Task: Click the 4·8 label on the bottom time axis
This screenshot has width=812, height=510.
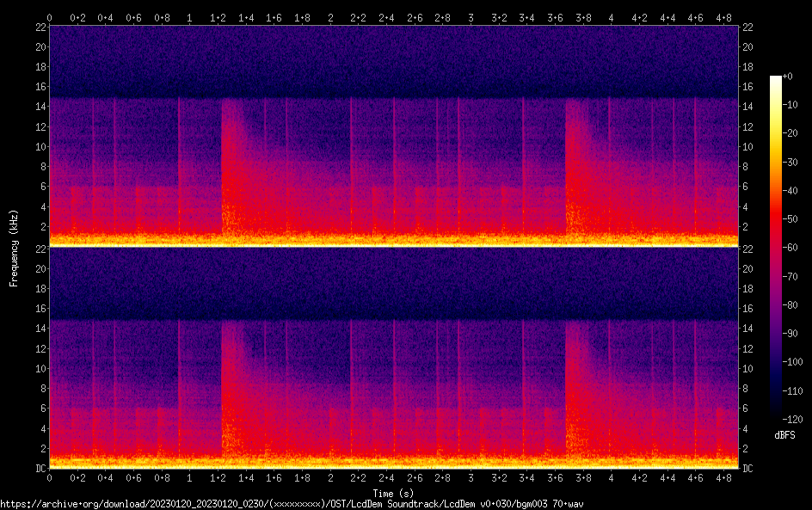Action: 723,477
